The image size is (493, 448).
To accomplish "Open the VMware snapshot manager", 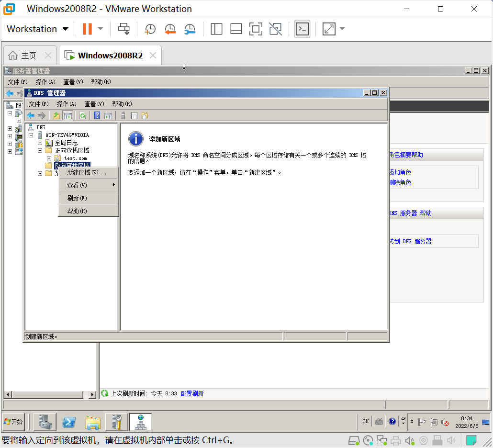I will [190, 29].
